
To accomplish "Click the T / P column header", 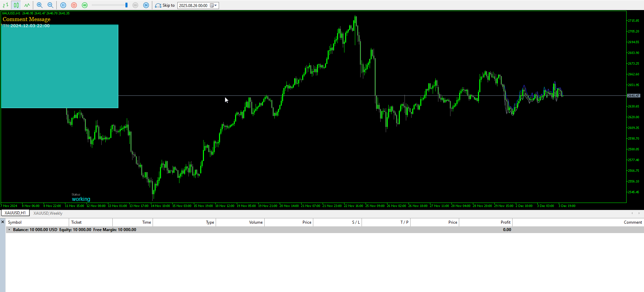I will pyautogui.click(x=386, y=222).
